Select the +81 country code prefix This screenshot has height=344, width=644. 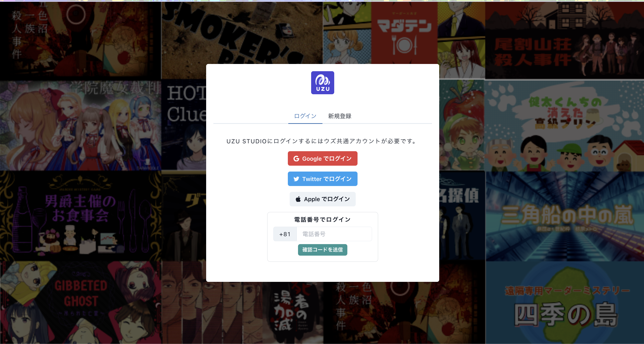tap(285, 234)
